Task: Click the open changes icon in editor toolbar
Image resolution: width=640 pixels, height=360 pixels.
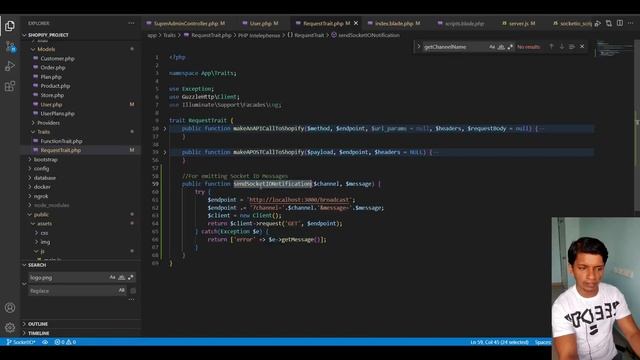Action: tap(609, 23)
